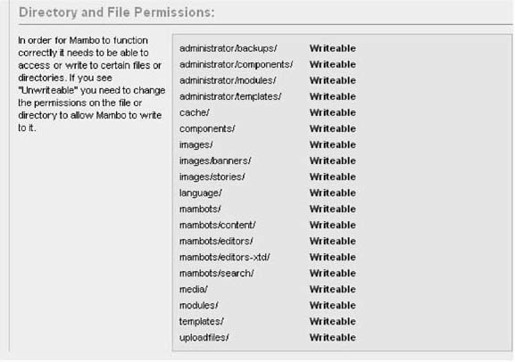Click the templates/ directory entry
The height and width of the screenshot is (362, 515).
[x=201, y=322]
